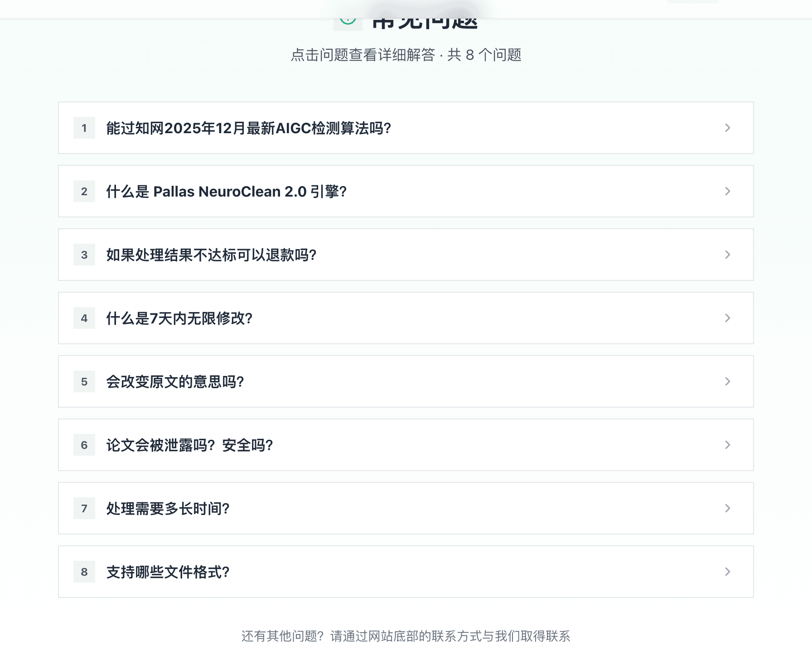The height and width of the screenshot is (645, 812).
Task: Click the number 3 badge icon
Action: (x=84, y=255)
